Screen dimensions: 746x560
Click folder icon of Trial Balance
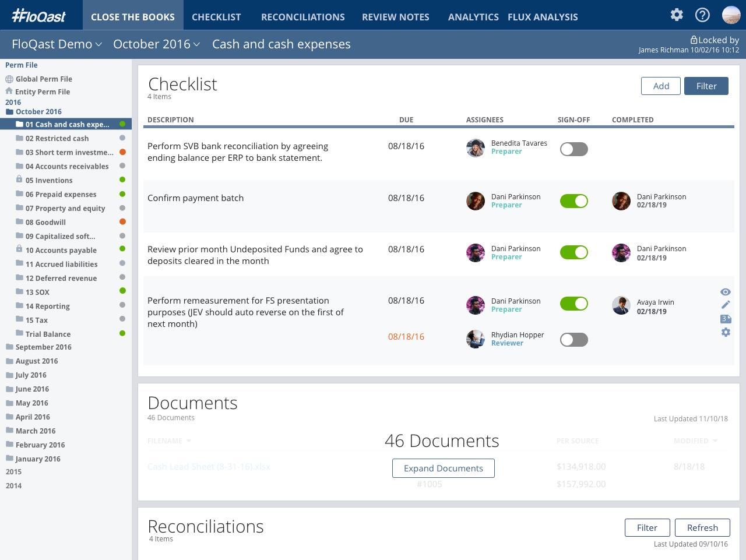pyautogui.click(x=19, y=334)
